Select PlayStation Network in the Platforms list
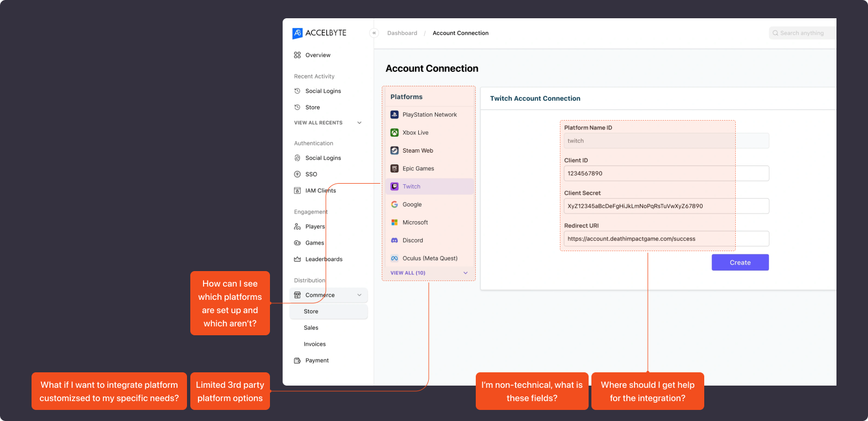 (429, 115)
